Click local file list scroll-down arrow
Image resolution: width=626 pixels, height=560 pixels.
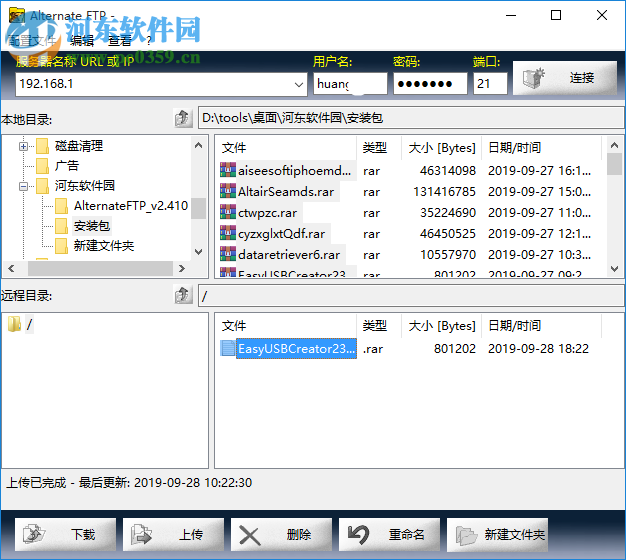click(614, 269)
